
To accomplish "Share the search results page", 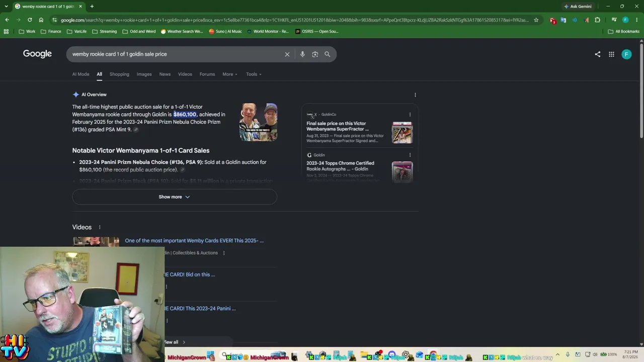I will (598, 54).
